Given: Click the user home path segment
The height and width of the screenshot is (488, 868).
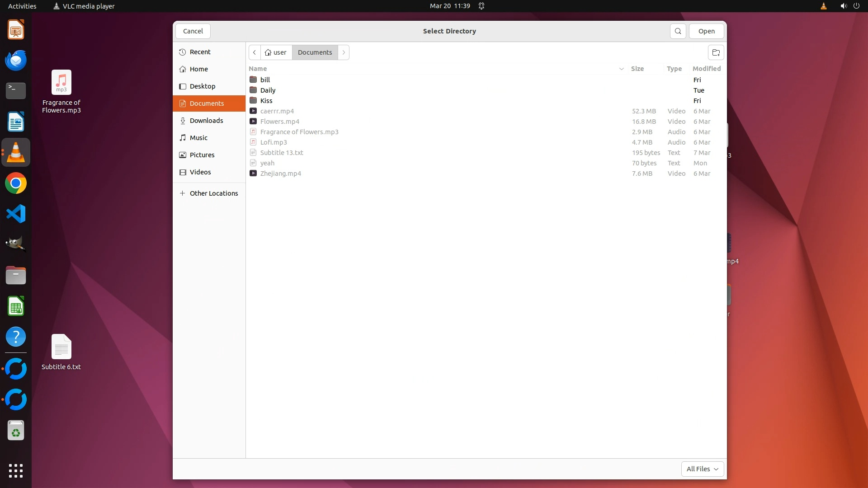Looking at the screenshot, I should coord(276,52).
